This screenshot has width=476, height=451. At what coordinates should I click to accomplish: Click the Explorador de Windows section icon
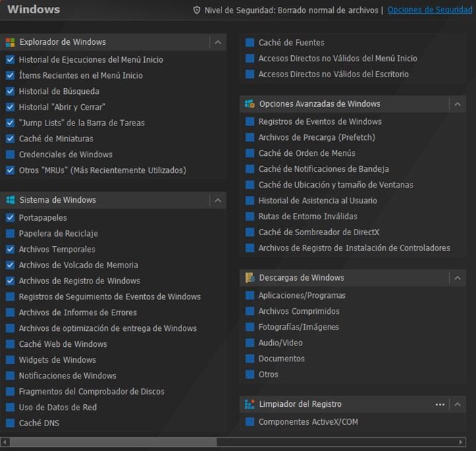(10, 43)
